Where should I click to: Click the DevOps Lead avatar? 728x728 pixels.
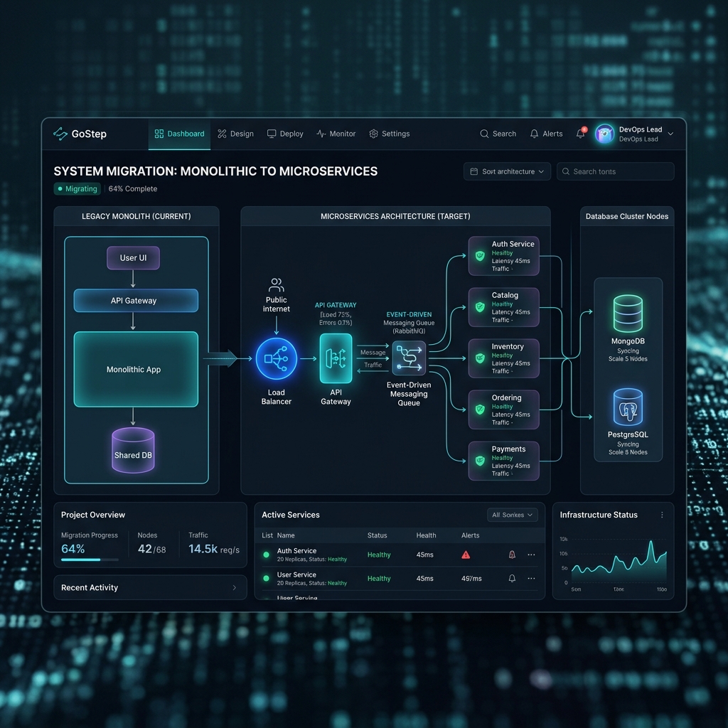click(604, 134)
